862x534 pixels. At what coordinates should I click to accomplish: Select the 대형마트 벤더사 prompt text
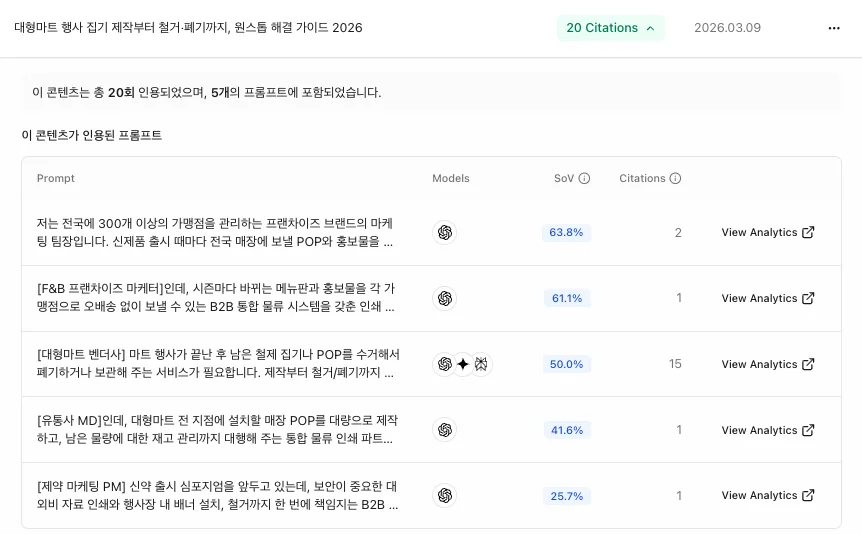tap(217, 364)
